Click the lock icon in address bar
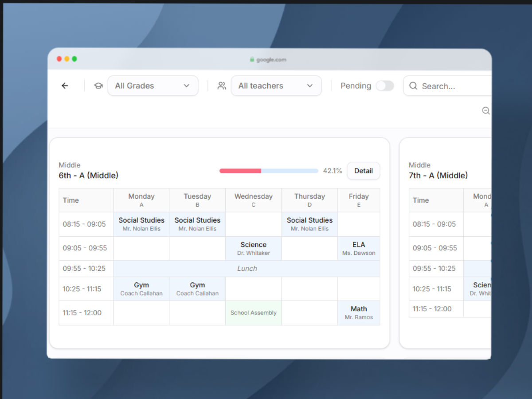 tap(252, 59)
